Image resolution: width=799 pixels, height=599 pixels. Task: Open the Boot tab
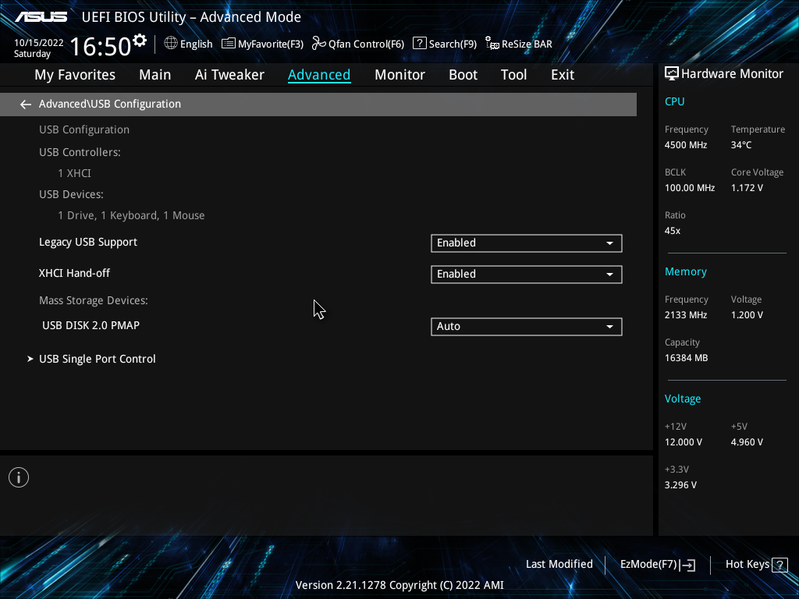(463, 75)
